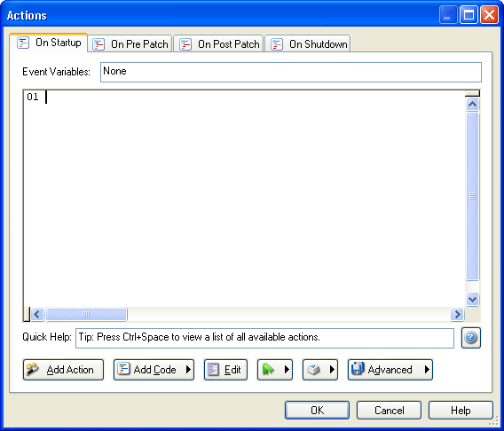This screenshot has width=504, height=431.
Task: Click the Edit button
Action: click(x=225, y=370)
